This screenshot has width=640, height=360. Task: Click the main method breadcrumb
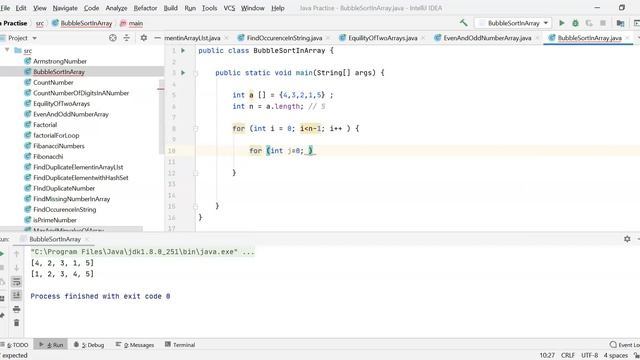click(x=131, y=23)
